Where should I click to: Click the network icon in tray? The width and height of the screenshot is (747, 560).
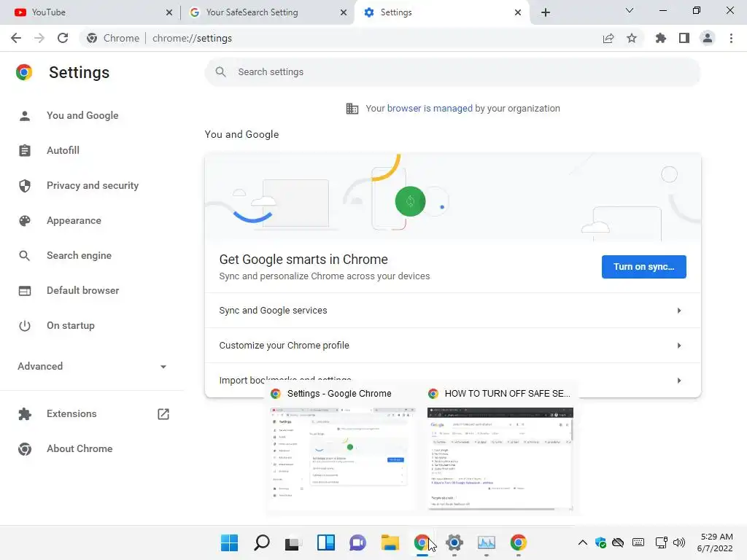pyautogui.click(x=661, y=542)
